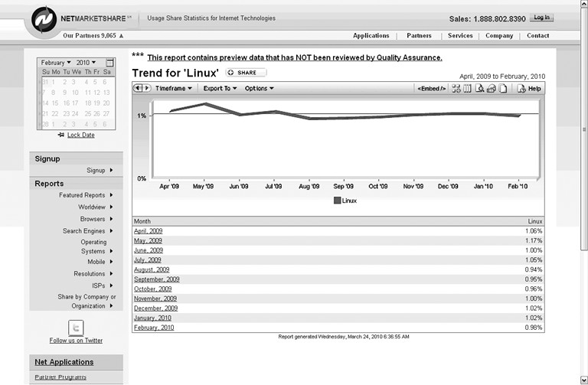
Task: Open the February month dropdown
Action: click(x=56, y=62)
